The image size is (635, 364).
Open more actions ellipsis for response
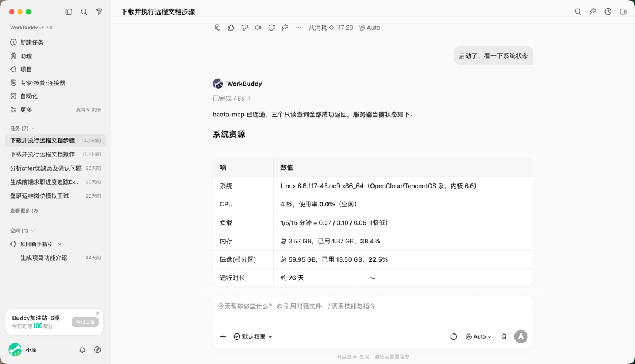coord(299,28)
